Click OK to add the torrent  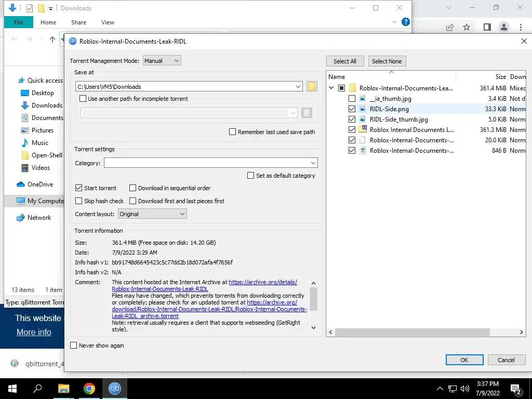(464, 360)
